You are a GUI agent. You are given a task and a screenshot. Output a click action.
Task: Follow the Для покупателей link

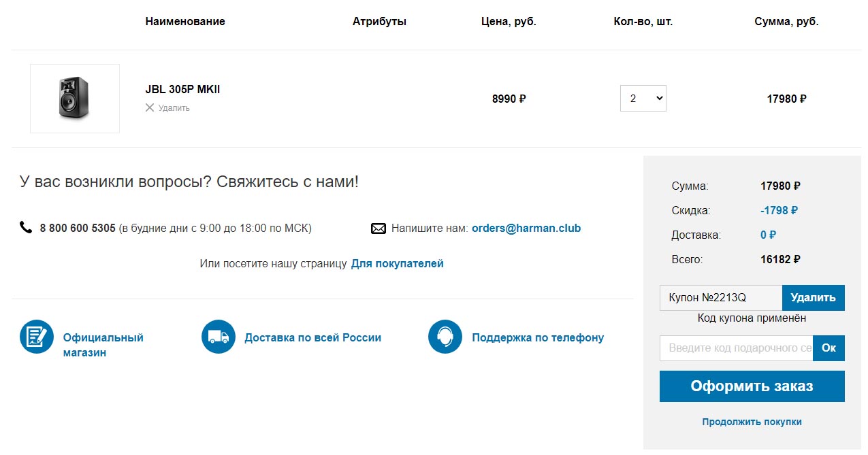397,263
